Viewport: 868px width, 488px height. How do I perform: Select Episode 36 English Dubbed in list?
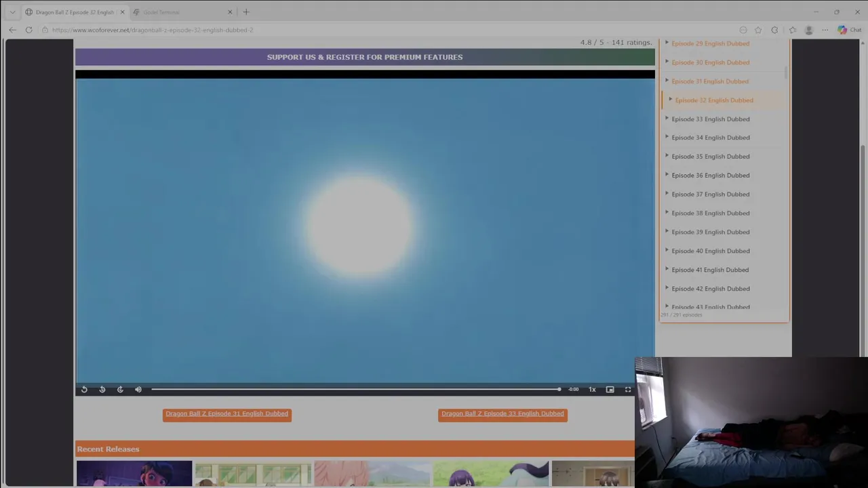coord(710,176)
